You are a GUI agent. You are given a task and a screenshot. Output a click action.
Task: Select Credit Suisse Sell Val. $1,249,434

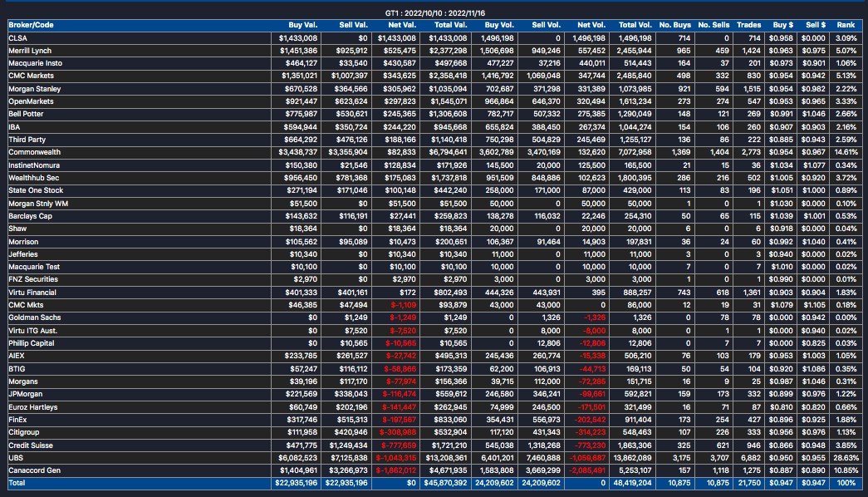pyautogui.click(x=348, y=445)
